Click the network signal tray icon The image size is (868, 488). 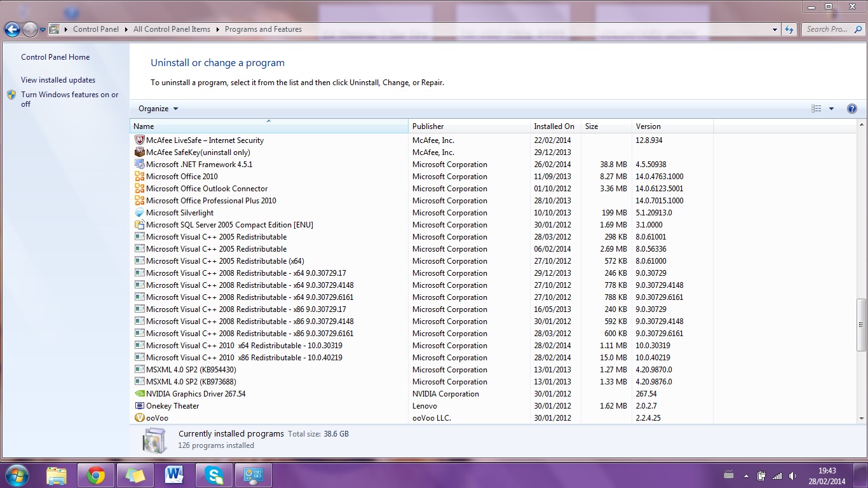[776, 476]
